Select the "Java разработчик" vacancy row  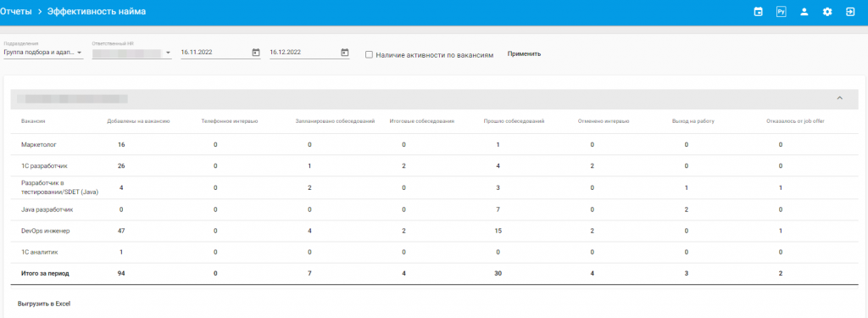click(434, 209)
